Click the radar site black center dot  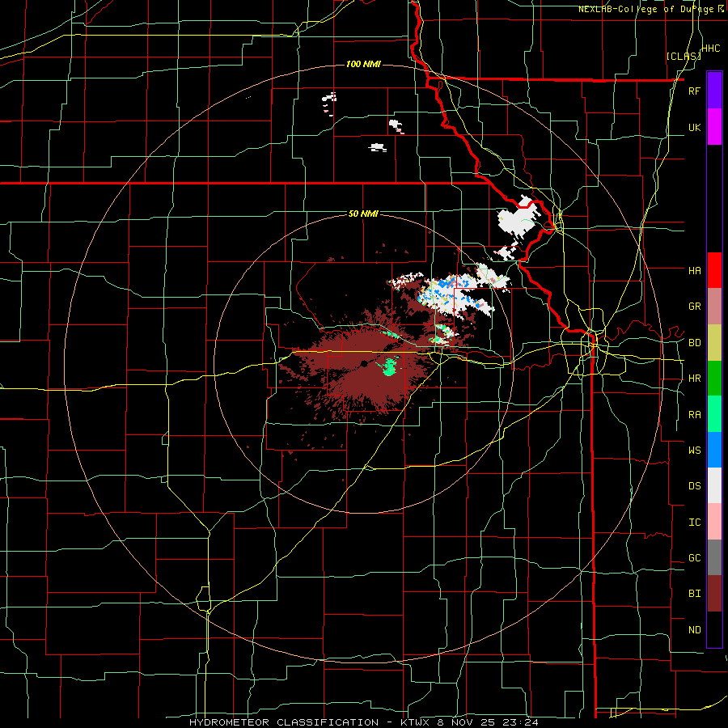tap(365, 363)
